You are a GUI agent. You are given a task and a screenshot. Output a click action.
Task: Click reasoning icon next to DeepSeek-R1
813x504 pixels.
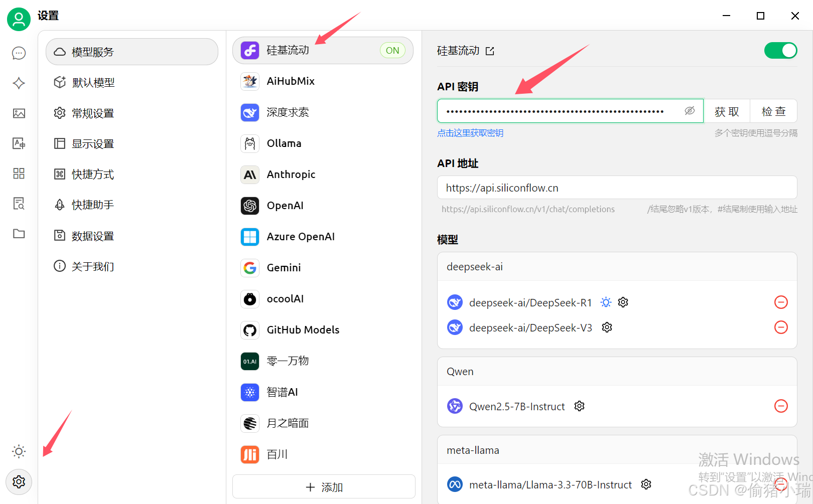[x=606, y=302]
